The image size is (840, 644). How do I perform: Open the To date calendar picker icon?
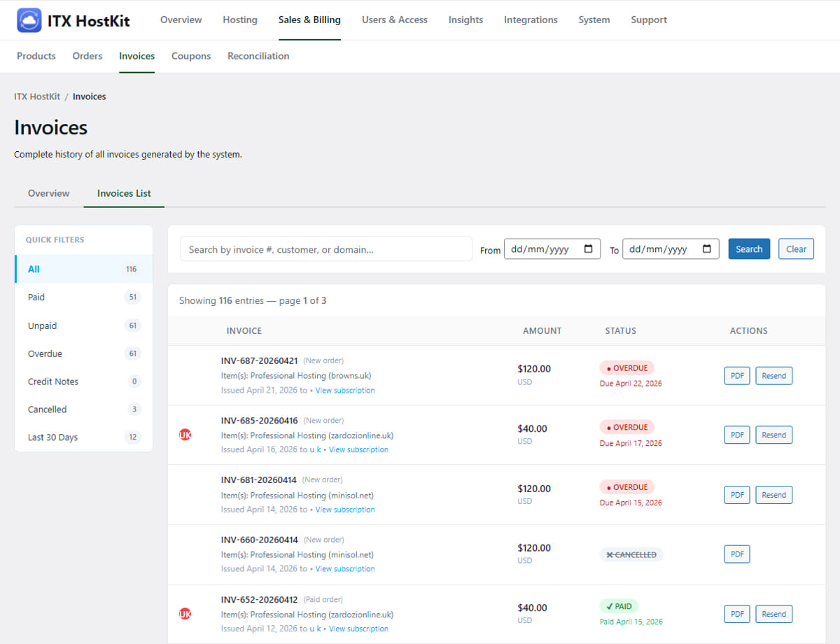[706, 248]
